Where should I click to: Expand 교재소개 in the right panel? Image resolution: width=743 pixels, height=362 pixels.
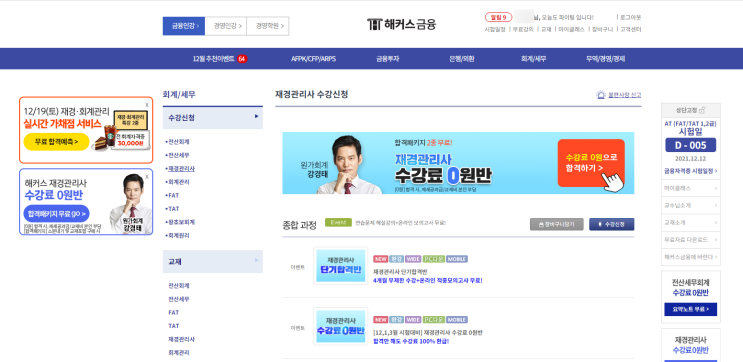(690, 222)
